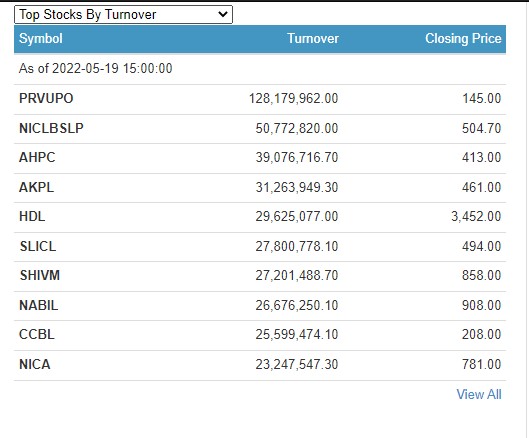Click the As of 2022-05-19 timestamp row
This screenshot has height=438, width=529.
click(x=260, y=69)
